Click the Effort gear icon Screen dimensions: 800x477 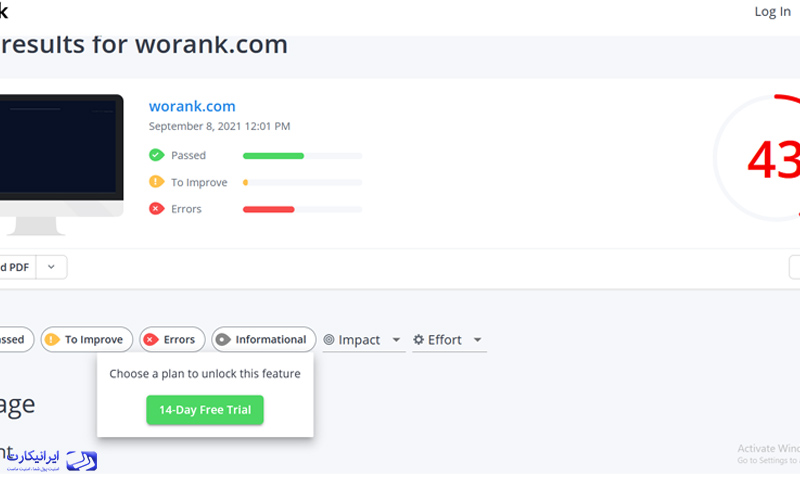click(418, 339)
